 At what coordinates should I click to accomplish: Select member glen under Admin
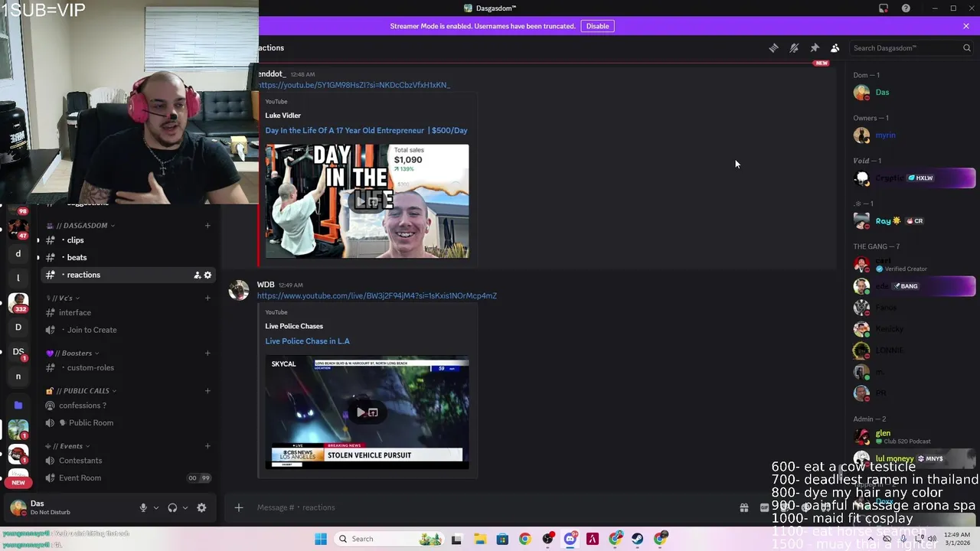(911, 436)
